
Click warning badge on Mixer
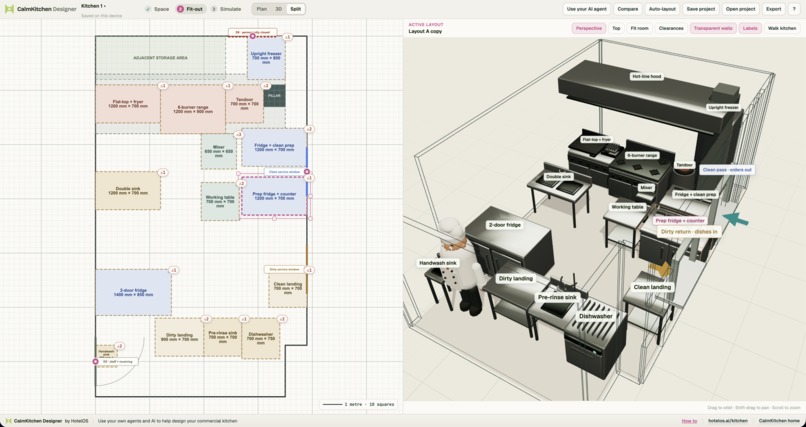[238, 135]
